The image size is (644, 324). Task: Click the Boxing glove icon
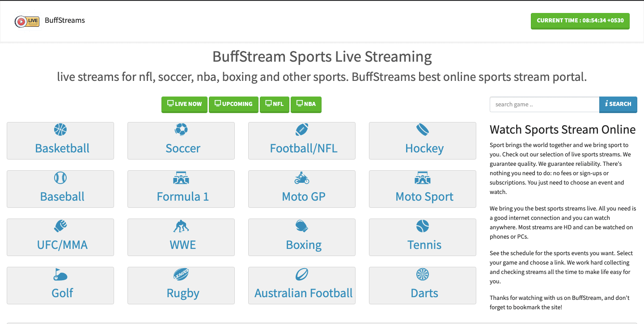tap(301, 226)
